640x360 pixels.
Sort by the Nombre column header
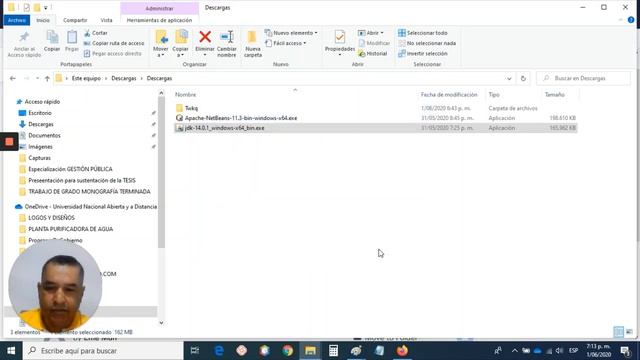tap(186, 95)
